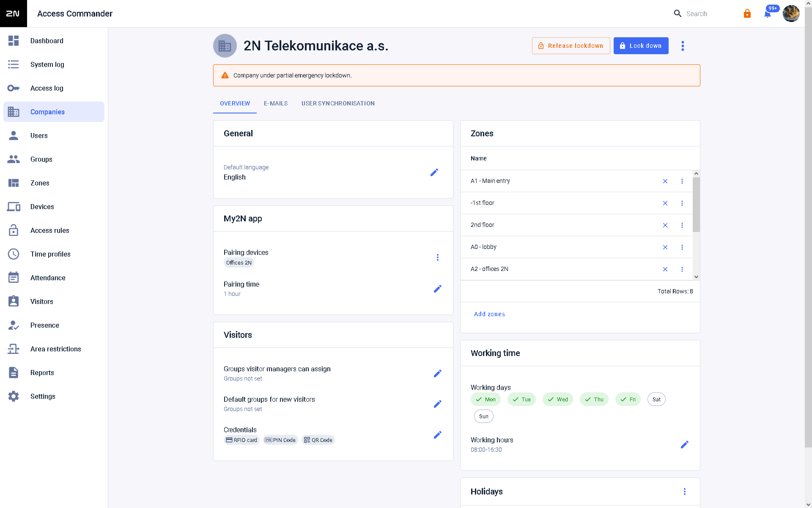Viewport: 812px width, 508px height.
Task: Open Reports in the sidebar
Action: 54,373
